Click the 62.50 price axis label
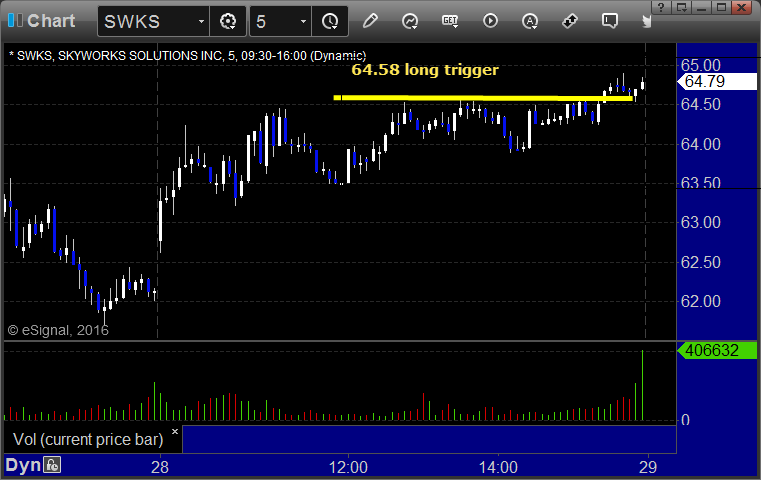The width and height of the screenshot is (761, 480). point(701,262)
